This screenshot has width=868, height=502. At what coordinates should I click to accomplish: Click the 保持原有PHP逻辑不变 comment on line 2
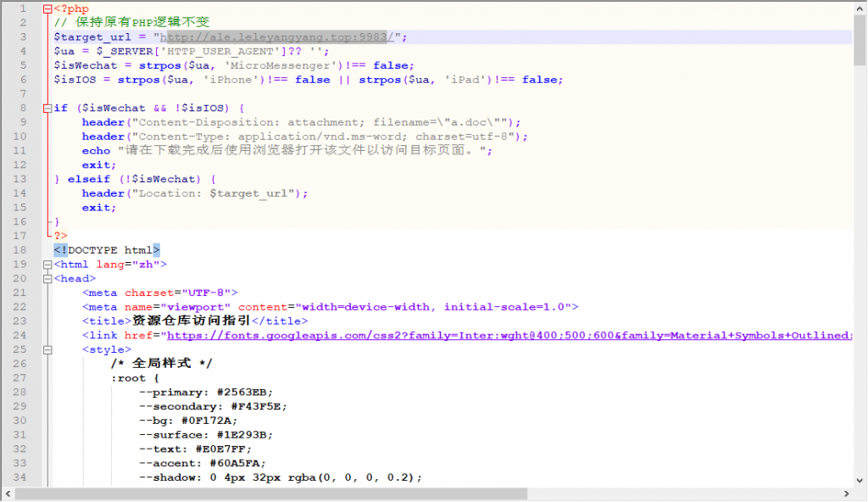[131, 22]
